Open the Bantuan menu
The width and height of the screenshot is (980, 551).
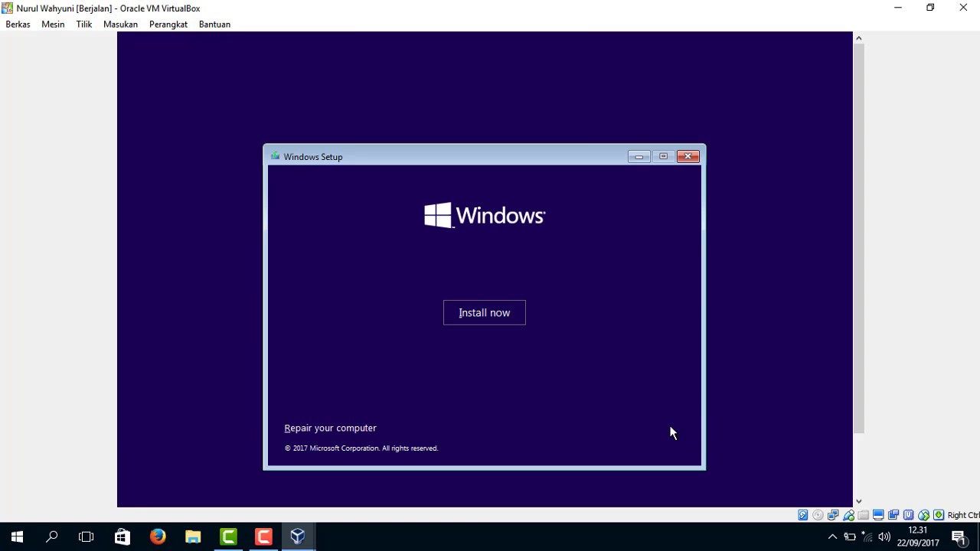(214, 24)
